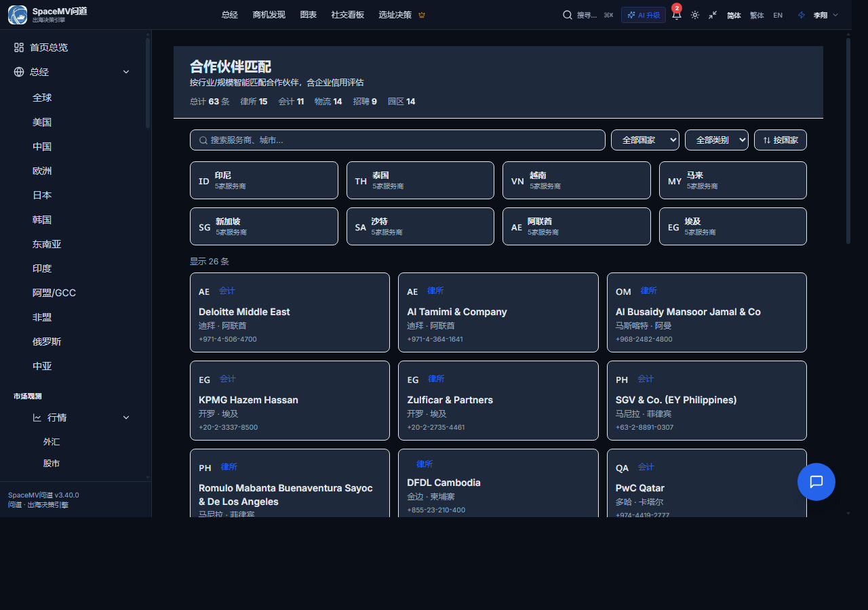Click the sidebar vertical scrollbar
The width and height of the screenshot is (868, 610).
point(148,83)
